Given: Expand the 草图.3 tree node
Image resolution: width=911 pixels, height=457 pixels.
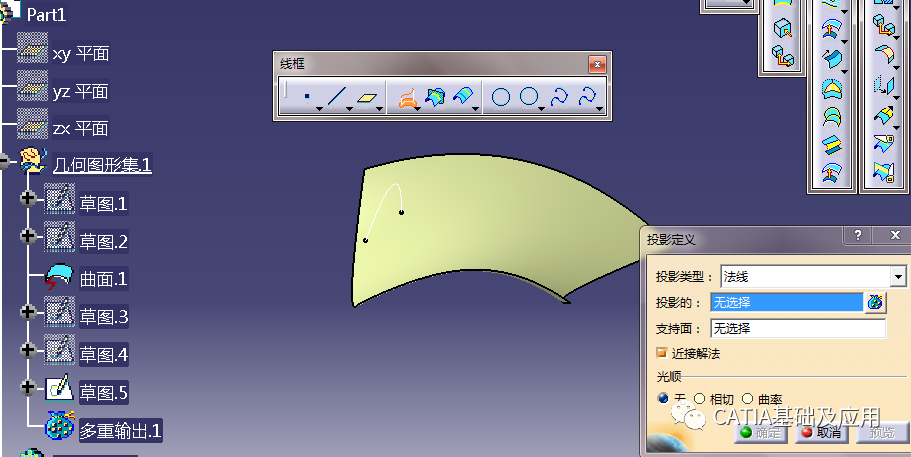Looking at the screenshot, I should pos(28,312).
